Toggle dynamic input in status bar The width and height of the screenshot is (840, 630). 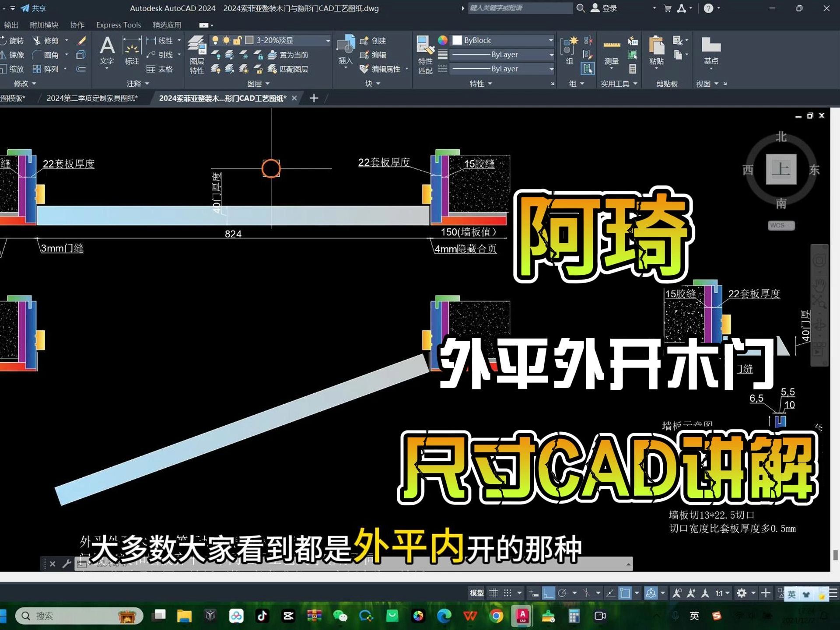pyautogui.click(x=534, y=593)
